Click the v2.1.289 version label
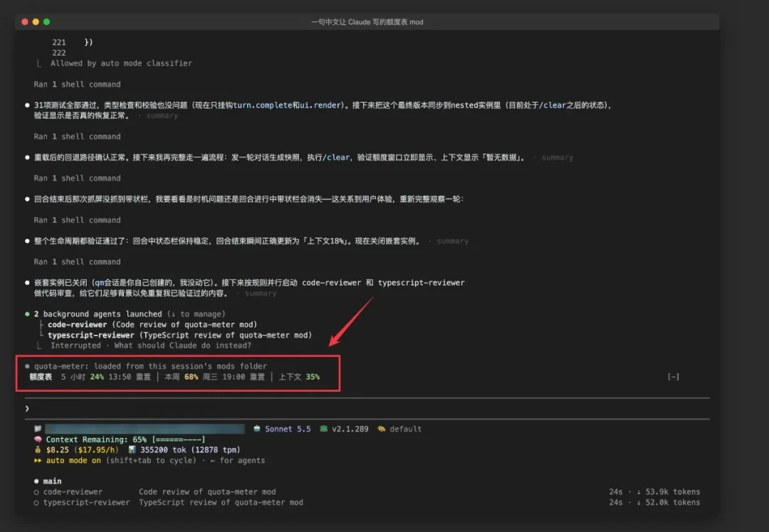This screenshot has height=532, width=769. pyautogui.click(x=350, y=429)
